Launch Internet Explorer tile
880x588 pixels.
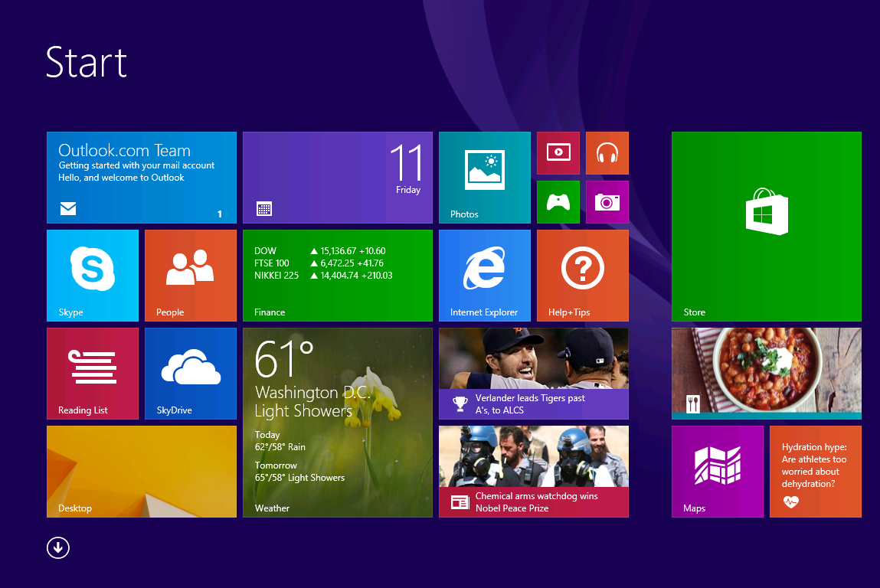coord(484,276)
